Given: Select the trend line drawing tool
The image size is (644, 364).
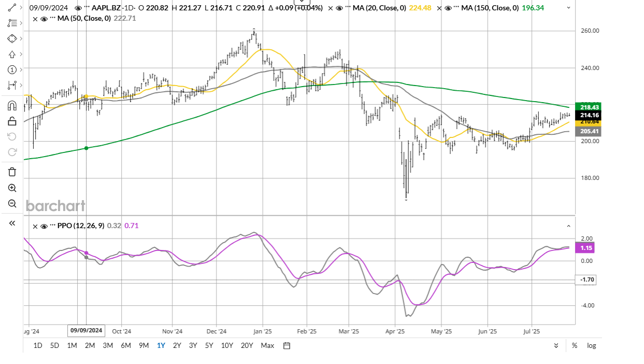Looking at the screenshot, I should (x=12, y=8).
